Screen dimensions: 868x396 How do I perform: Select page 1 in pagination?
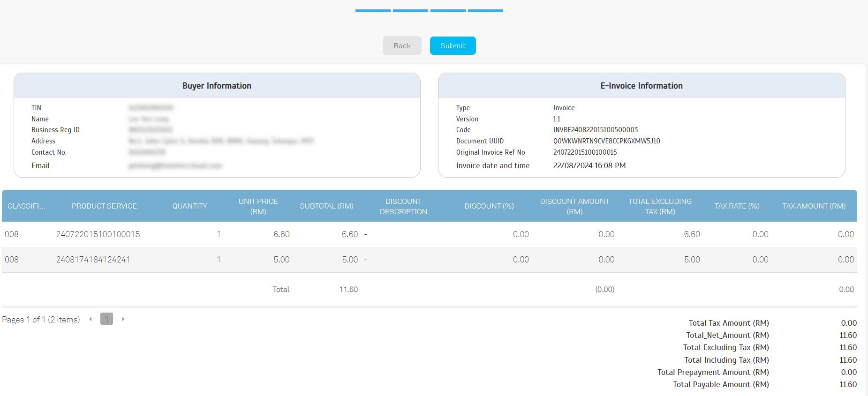click(x=106, y=319)
